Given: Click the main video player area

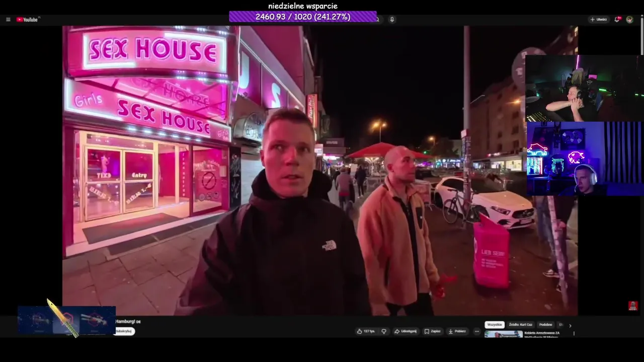Looking at the screenshot, I should [320, 170].
